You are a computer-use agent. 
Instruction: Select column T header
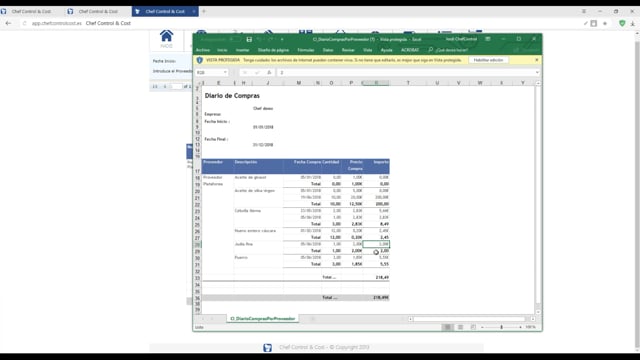point(408,83)
